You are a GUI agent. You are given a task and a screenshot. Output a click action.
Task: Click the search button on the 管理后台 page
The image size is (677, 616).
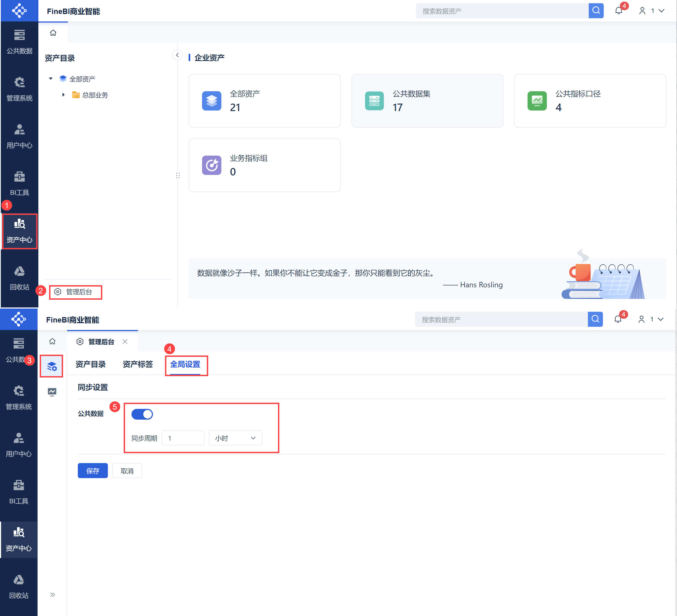595,319
